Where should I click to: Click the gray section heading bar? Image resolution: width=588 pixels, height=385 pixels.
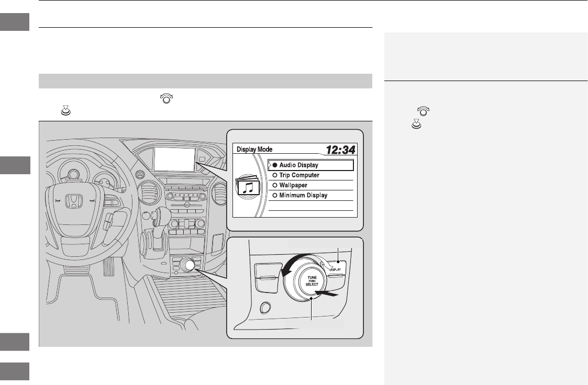coord(205,81)
